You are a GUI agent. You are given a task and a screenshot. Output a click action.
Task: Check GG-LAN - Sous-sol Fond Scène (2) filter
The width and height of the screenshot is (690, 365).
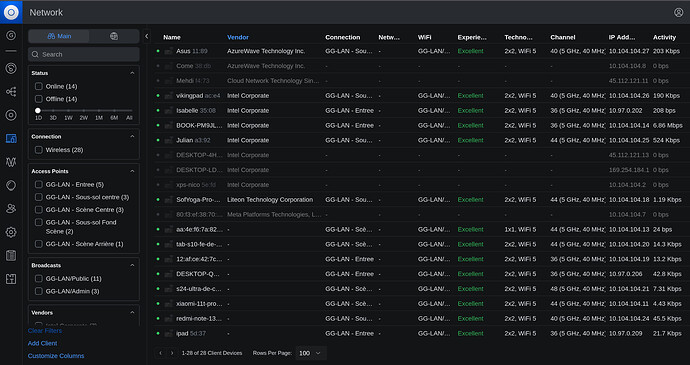pos(39,222)
